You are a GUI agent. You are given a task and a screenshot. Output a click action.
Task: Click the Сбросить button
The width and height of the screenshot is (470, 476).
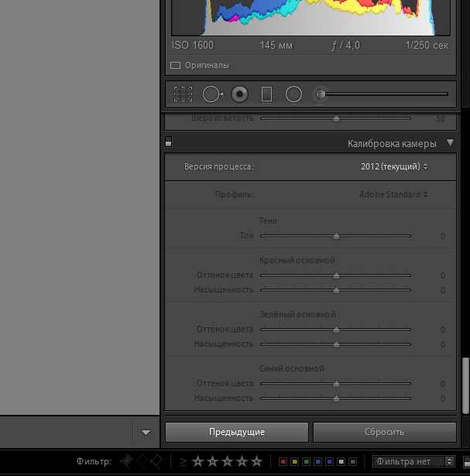[x=384, y=432]
